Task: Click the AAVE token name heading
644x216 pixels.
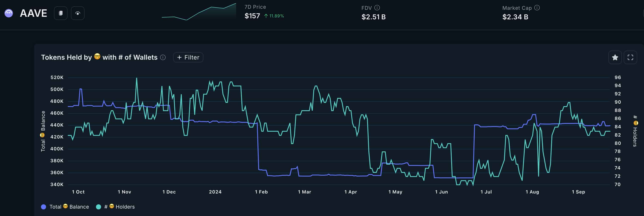Action: pos(34,13)
